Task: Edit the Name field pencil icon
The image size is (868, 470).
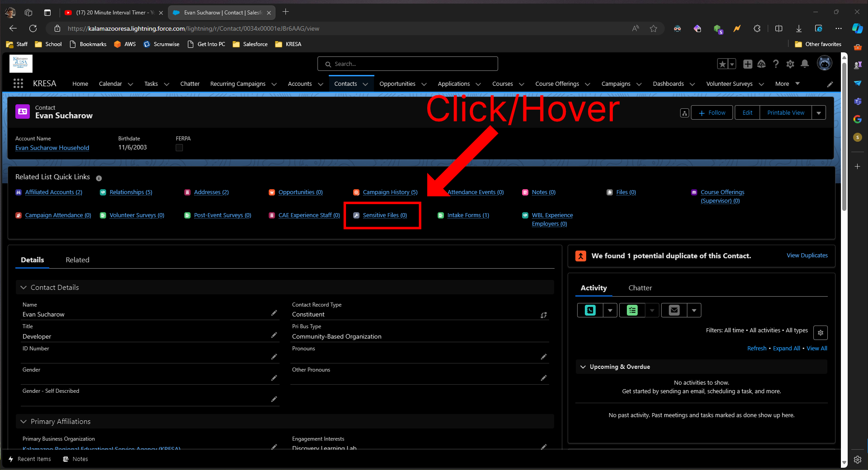Action: (274, 313)
